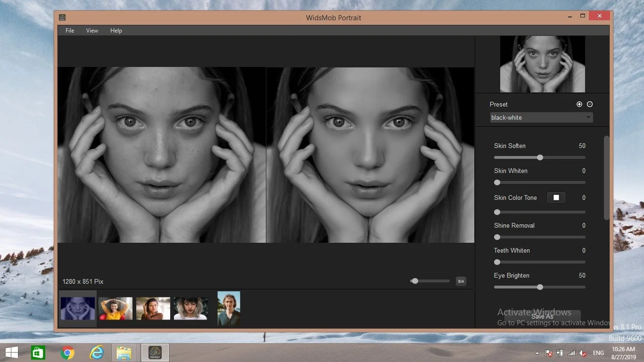Open the View menu
This screenshot has height=362, width=644.
pos(92,30)
